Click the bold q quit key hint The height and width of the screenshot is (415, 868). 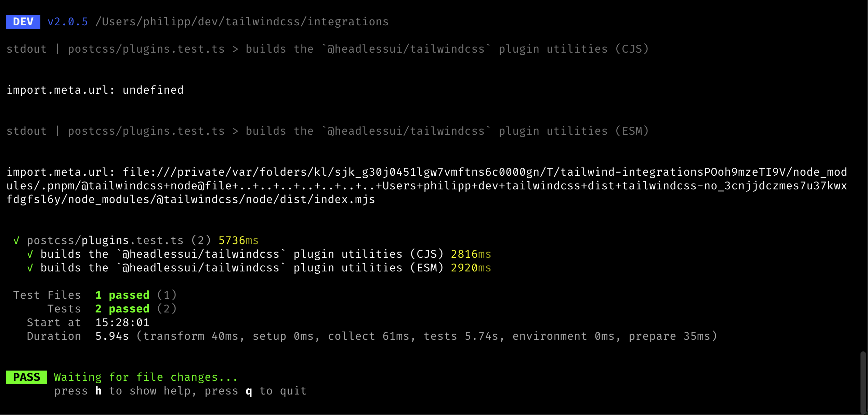pyautogui.click(x=249, y=391)
